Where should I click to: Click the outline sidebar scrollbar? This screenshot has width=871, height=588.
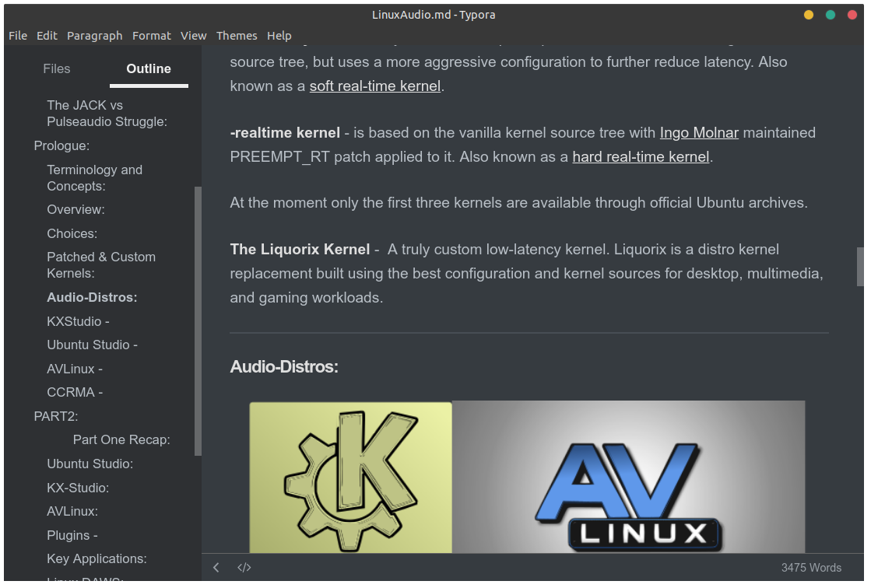coord(198,321)
